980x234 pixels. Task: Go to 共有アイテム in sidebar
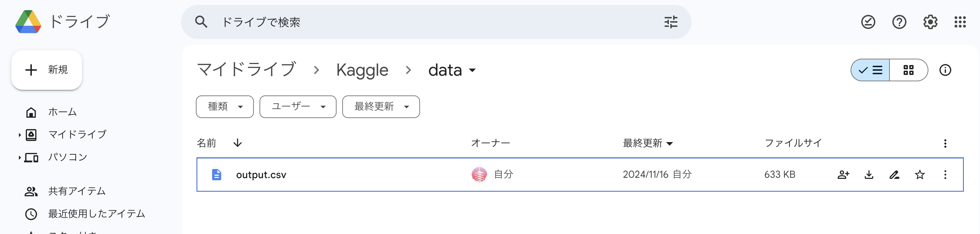[x=76, y=191]
